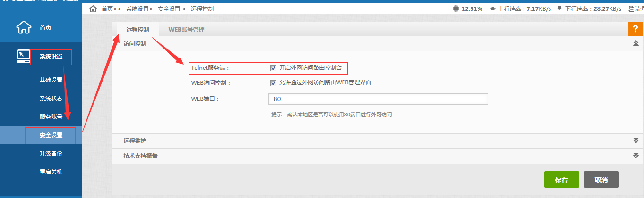Expand the 技术支持报告 section
The image size is (644, 198).
(x=635, y=156)
